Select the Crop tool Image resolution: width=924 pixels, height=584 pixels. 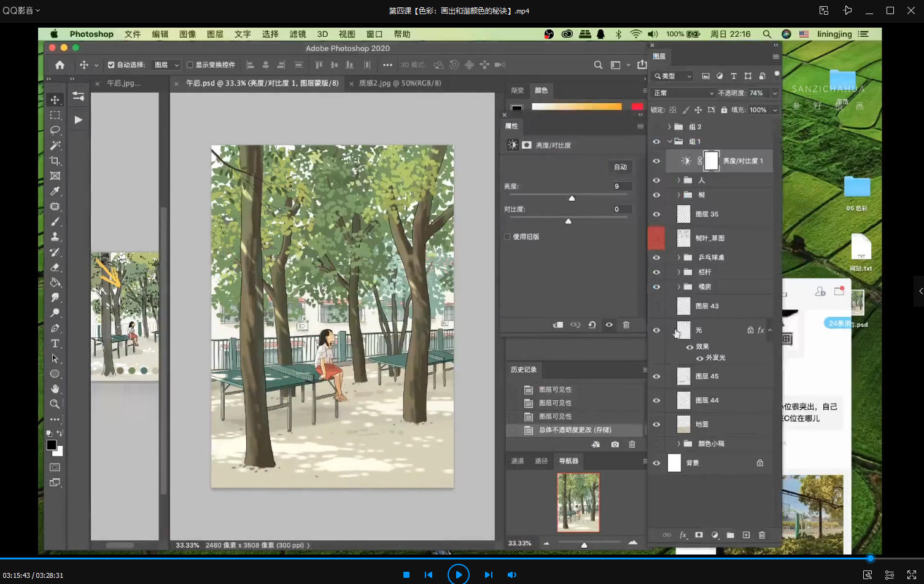[55, 161]
